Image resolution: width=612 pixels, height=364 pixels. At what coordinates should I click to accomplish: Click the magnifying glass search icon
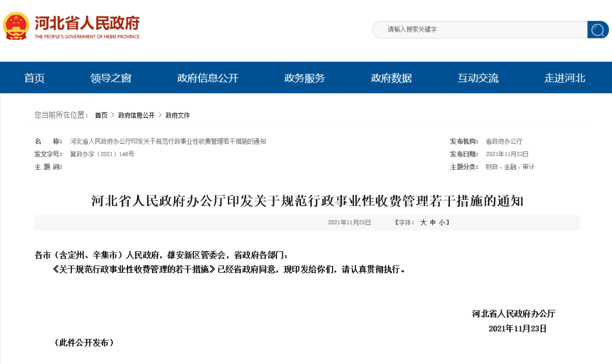tap(598, 29)
